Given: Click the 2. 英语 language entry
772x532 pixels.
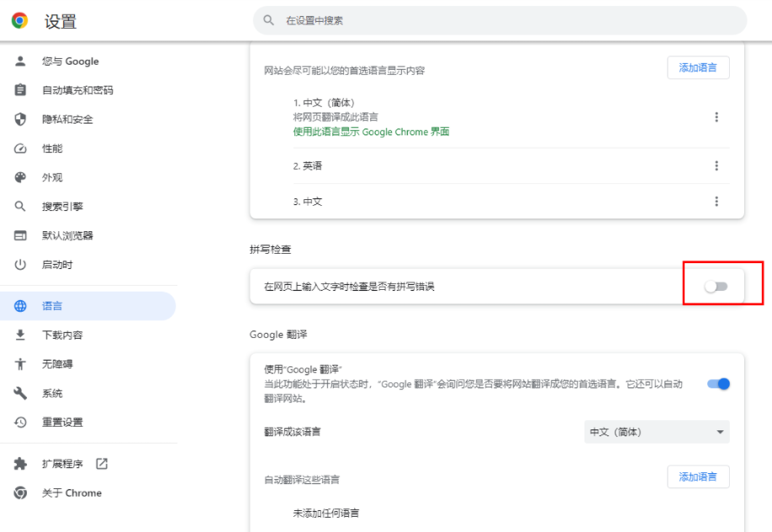Looking at the screenshot, I should (x=307, y=166).
